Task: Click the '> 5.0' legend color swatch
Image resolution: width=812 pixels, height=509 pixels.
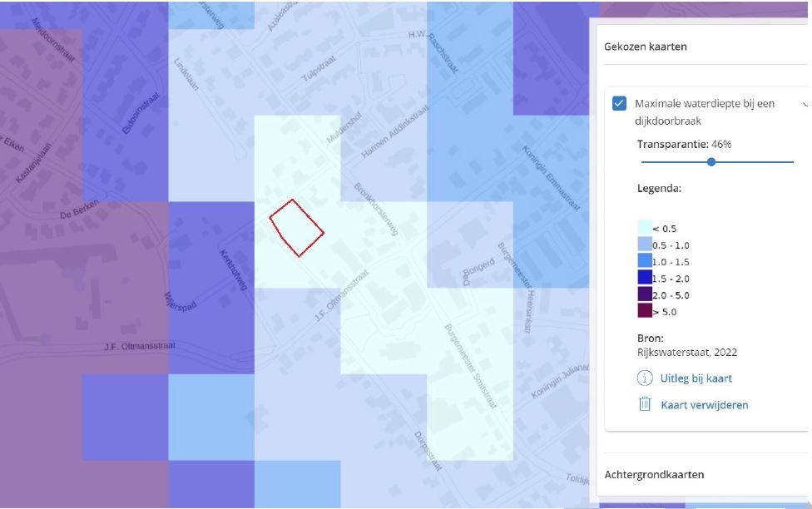Action: pos(645,311)
